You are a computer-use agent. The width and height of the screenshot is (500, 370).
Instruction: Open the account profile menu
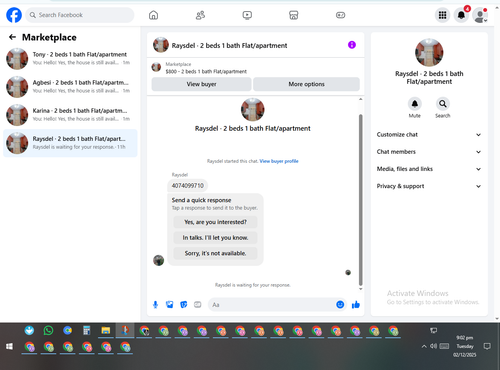[480, 15]
